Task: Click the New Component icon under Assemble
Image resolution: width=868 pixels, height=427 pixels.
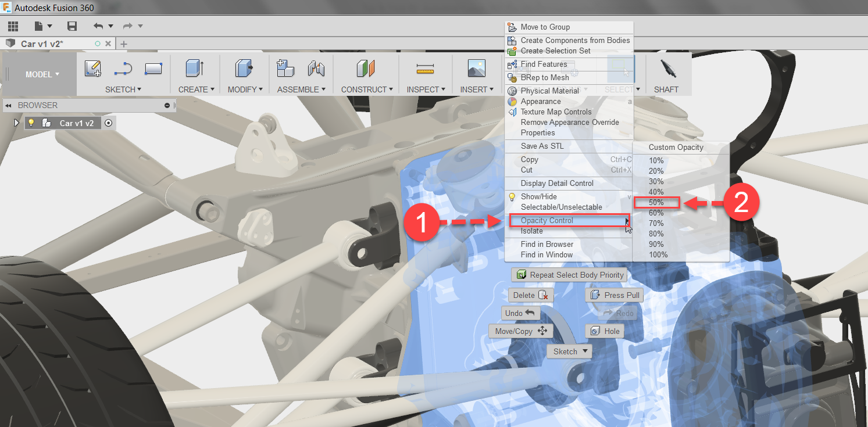Action: 285,69
